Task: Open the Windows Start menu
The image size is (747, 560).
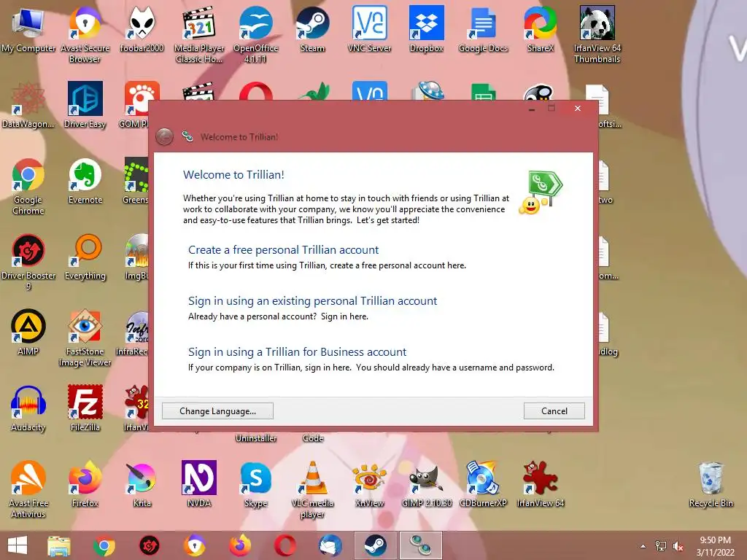Action: (18, 545)
